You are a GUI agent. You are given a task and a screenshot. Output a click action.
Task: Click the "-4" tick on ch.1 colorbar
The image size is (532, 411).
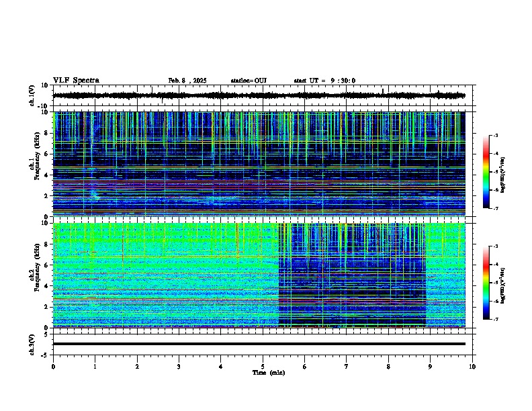click(496, 154)
